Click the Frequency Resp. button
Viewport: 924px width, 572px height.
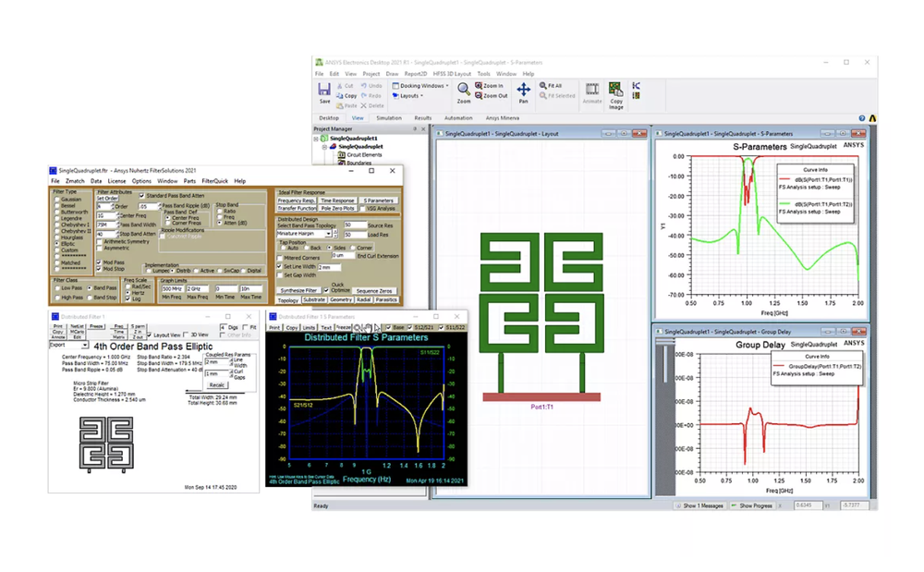[x=297, y=201]
